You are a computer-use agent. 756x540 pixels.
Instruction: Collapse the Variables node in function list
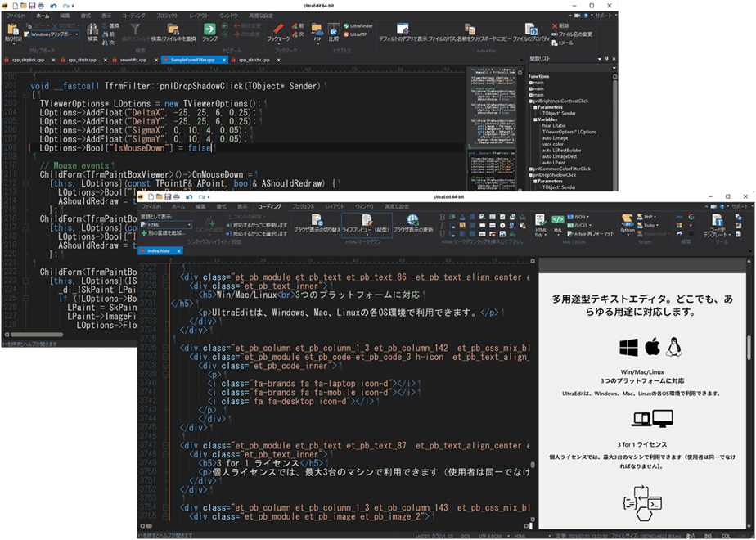pos(535,119)
